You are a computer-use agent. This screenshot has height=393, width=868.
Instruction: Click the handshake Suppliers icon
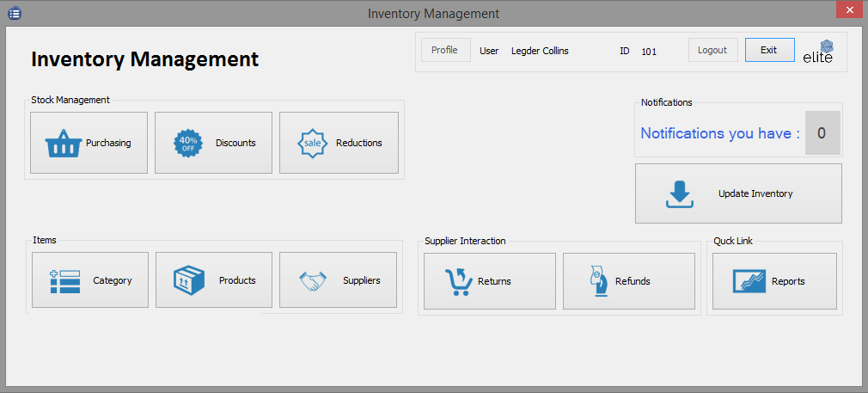click(313, 281)
